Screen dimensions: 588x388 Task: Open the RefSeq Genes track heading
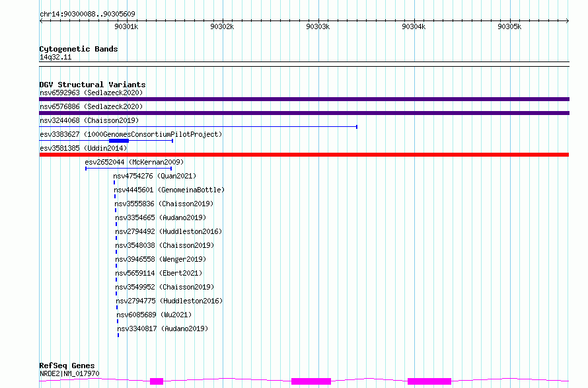[x=67, y=366]
